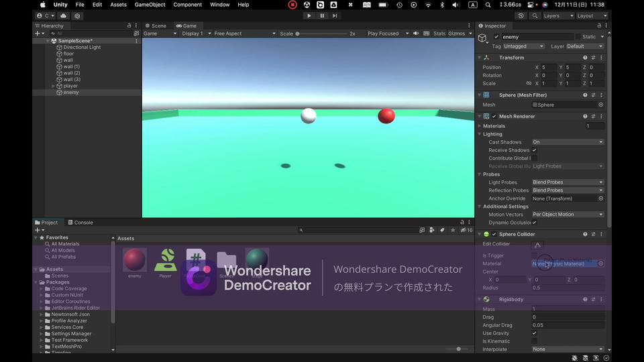The height and width of the screenshot is (362, 644).
Task: Open the undo history icon
Action: coord(521,15)
